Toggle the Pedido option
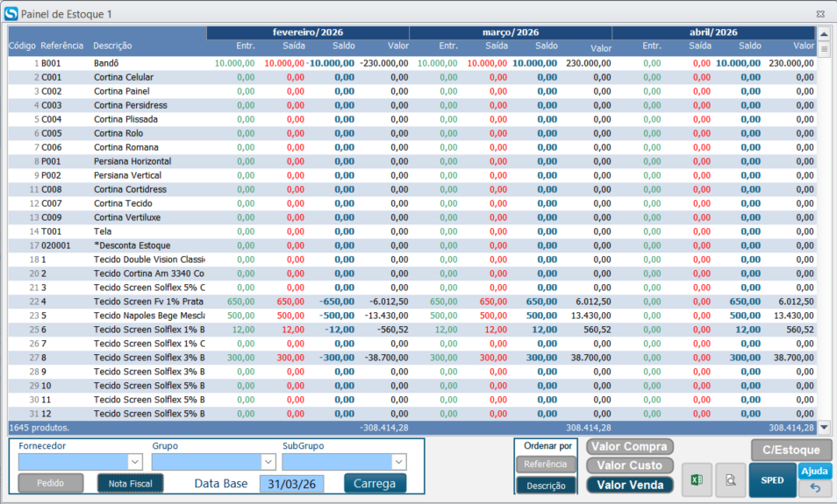Viewport: 837px width, 504px height. click(51, 483)
